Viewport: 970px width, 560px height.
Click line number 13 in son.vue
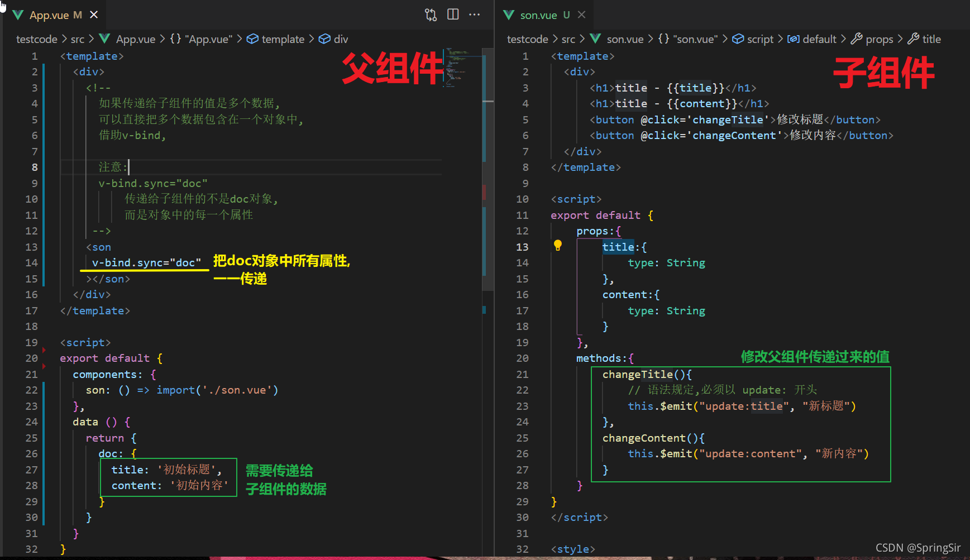click(x=522, y=247)
